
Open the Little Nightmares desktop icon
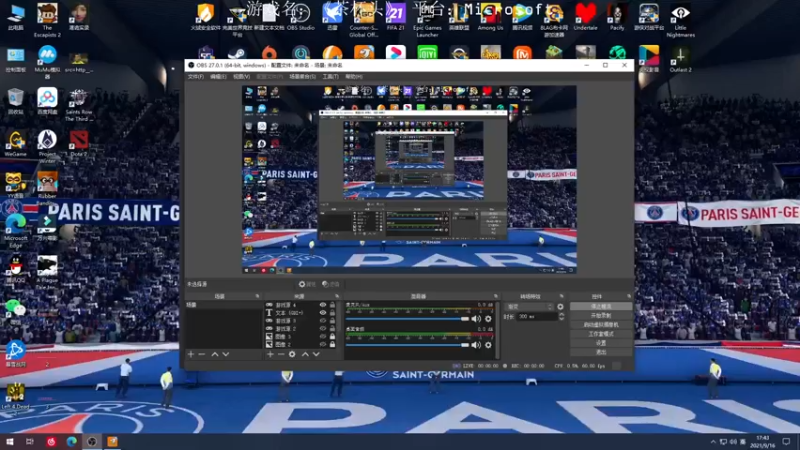[680, 20]
